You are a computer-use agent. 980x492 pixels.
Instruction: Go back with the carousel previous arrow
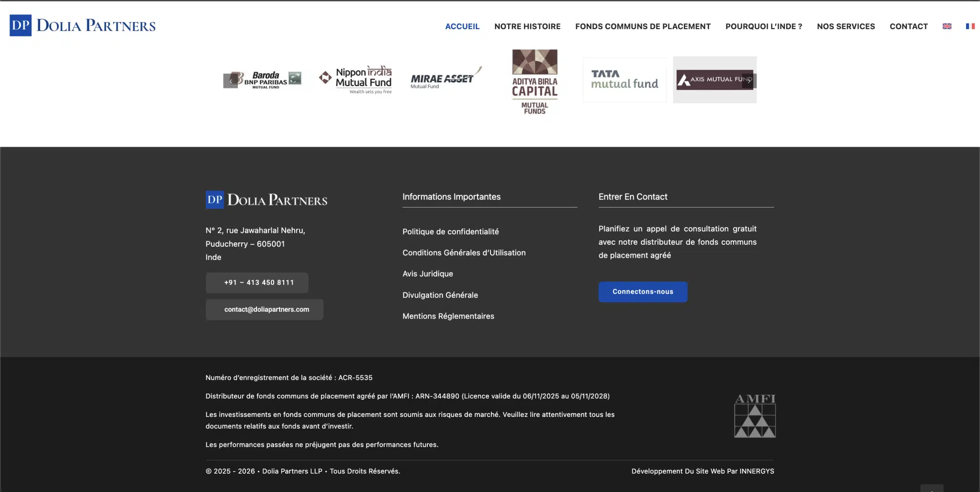[x=231, y=81]
